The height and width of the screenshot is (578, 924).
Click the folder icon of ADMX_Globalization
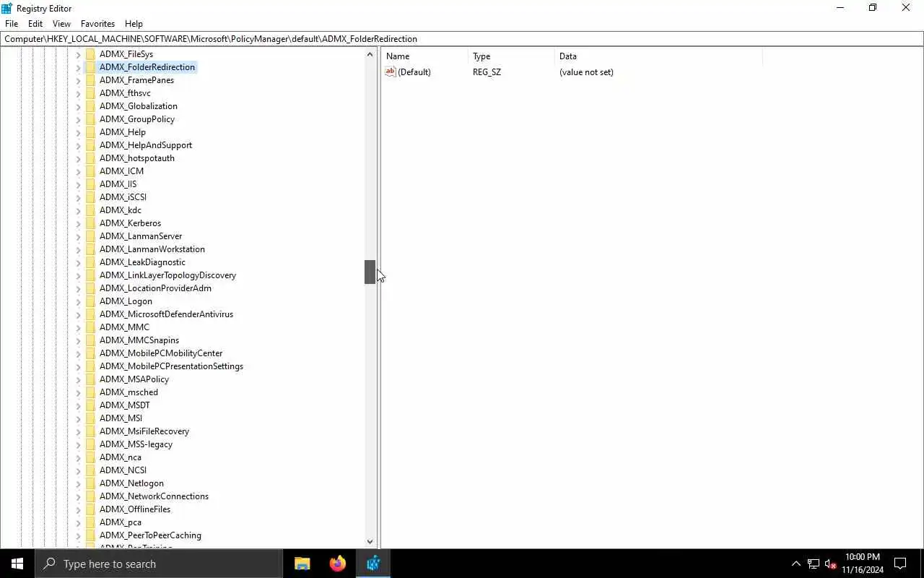[x=90, y=106]
